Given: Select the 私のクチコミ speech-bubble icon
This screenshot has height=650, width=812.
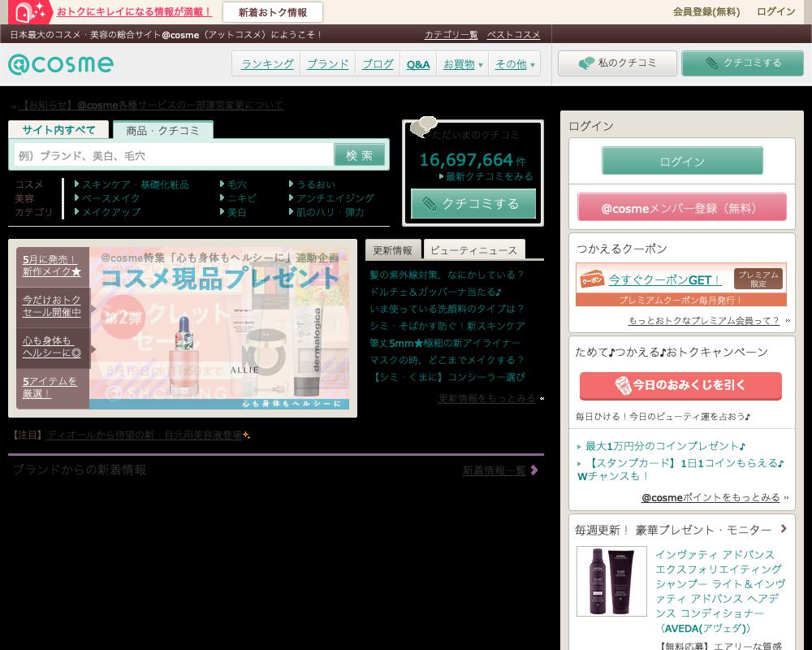Looking at the screenshot, I should (587, 62).
